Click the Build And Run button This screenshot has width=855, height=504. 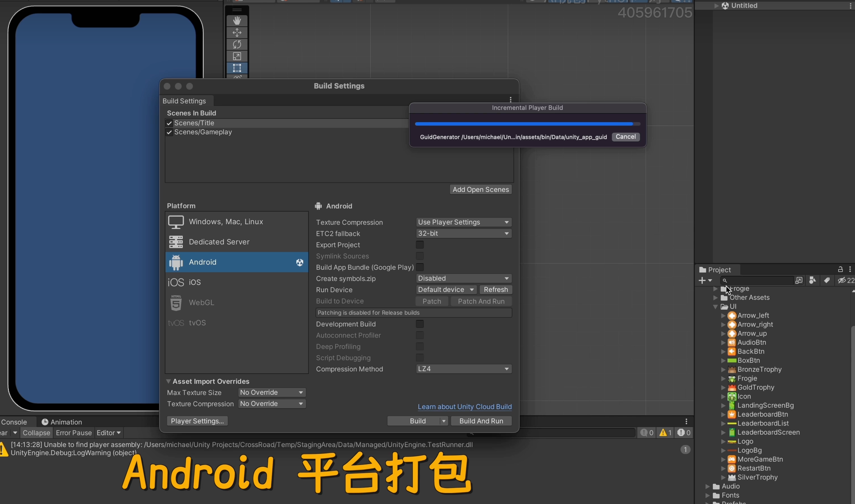pos(481,421)
